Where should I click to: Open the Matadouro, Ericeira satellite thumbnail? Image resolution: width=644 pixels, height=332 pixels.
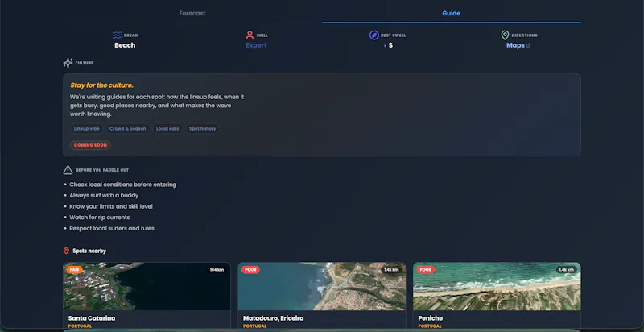click(x=321, y=286)
